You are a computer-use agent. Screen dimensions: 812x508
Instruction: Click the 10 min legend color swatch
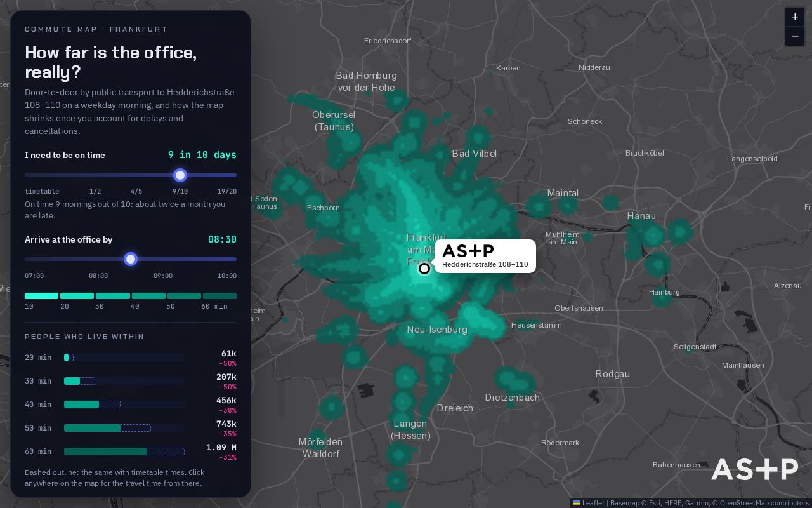click(x=41, y=296)
